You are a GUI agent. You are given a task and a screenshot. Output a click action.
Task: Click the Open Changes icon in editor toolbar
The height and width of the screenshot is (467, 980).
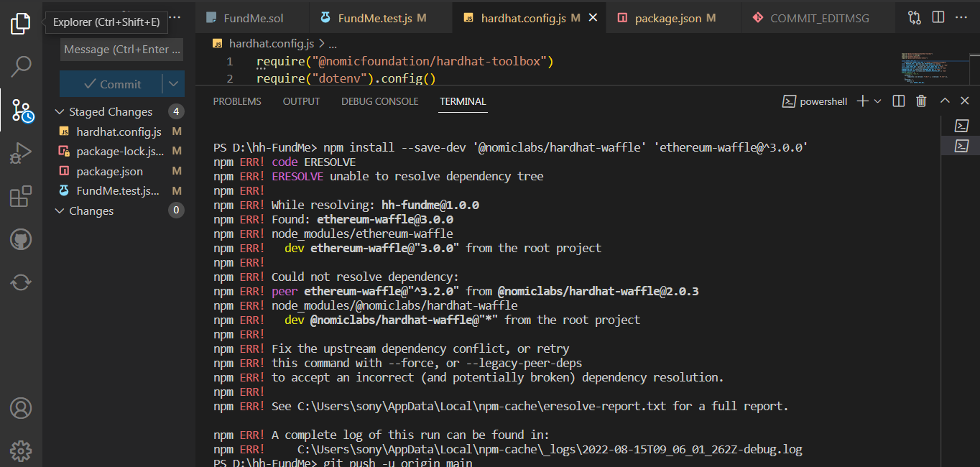point(915,17)
